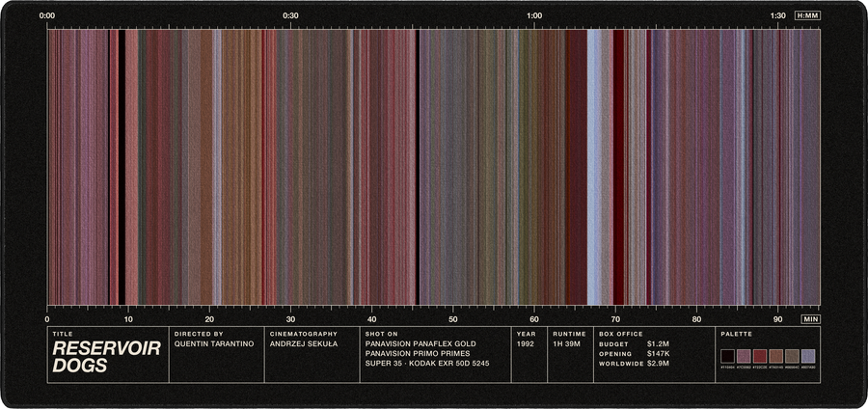Click the 50 minute label on bottom axis
Screen dimensions: 868x409
click(453, 319)
